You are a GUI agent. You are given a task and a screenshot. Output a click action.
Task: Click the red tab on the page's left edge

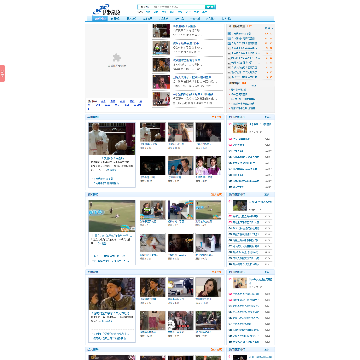(x=2, y=73)
